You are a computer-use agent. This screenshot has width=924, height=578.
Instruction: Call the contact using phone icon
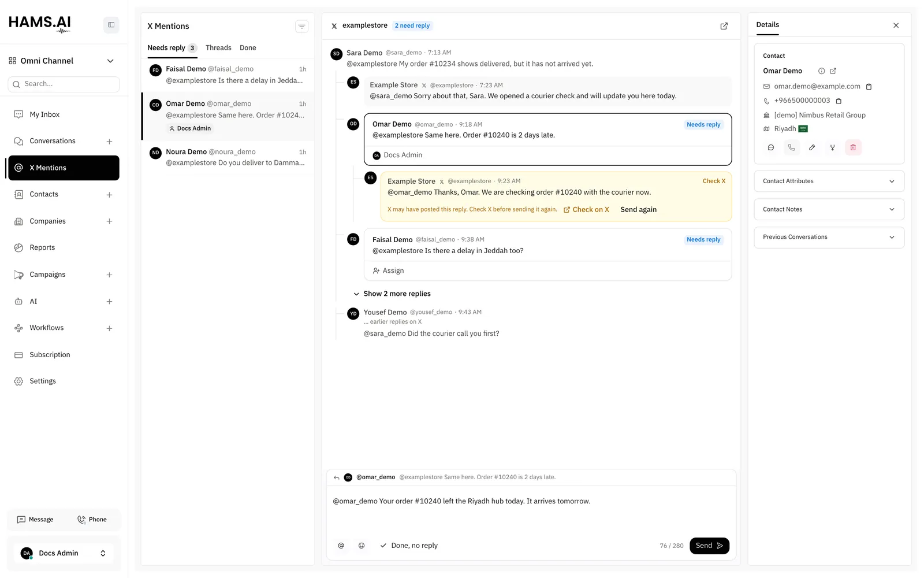tap(791, 147)
